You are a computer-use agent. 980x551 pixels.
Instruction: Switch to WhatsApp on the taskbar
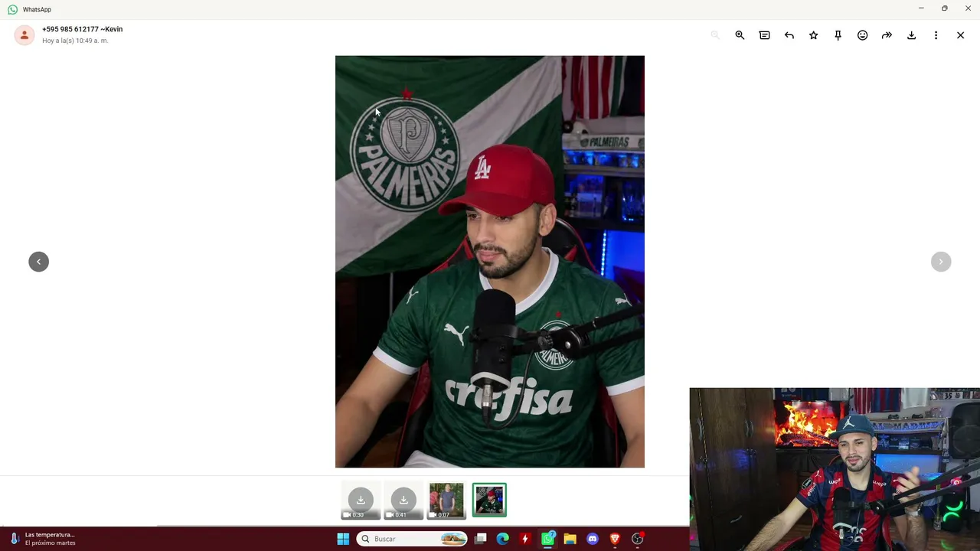click(547, 539)
